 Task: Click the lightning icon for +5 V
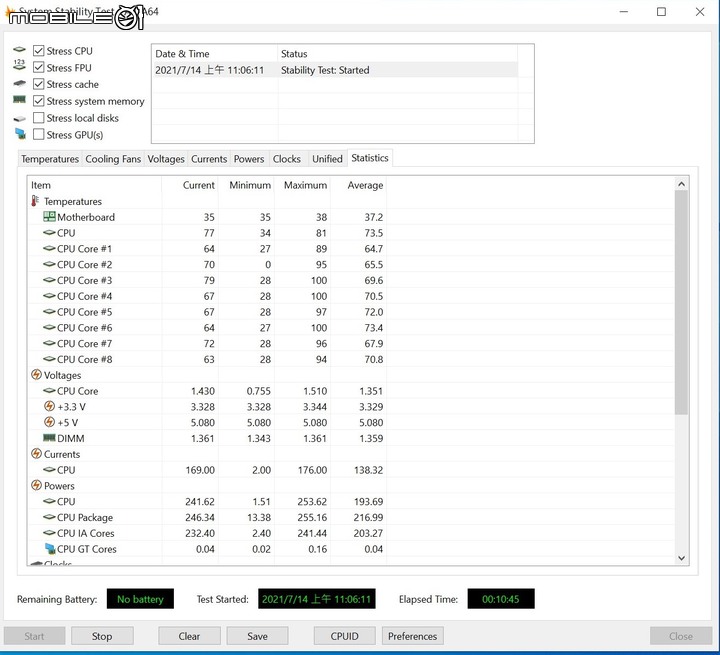click(x=49, y=422)
